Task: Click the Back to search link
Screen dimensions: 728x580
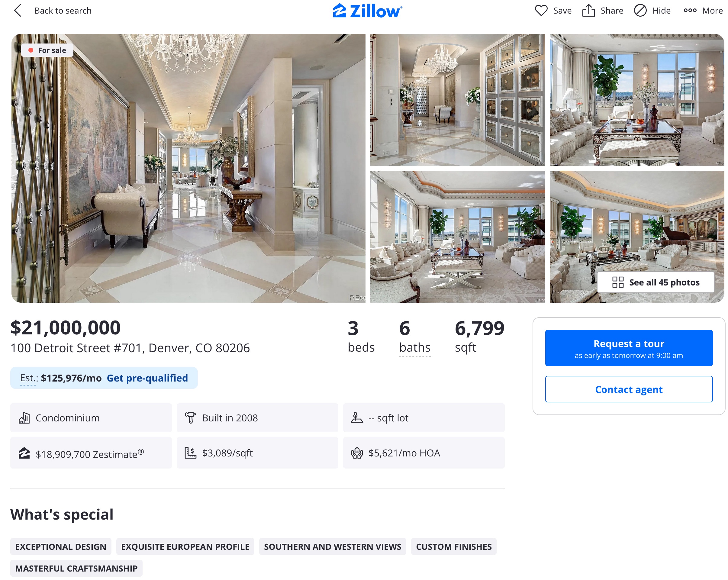Action: click(63, 11)
